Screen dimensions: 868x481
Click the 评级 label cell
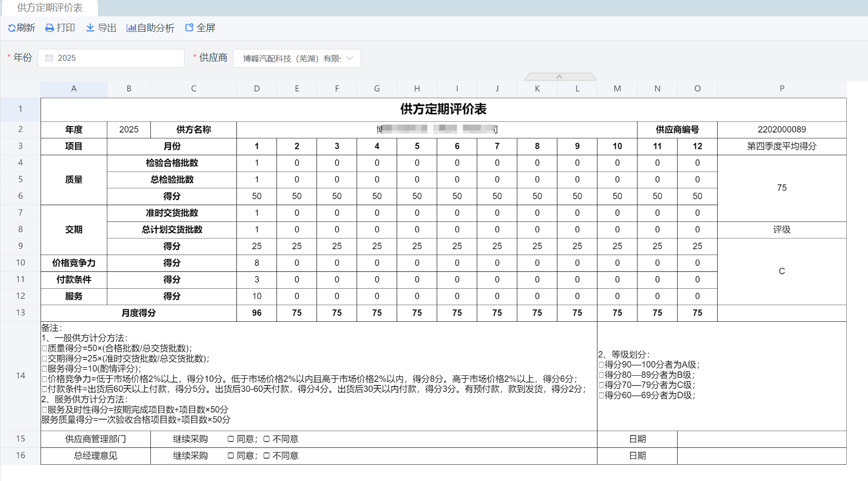click(782, 230)
